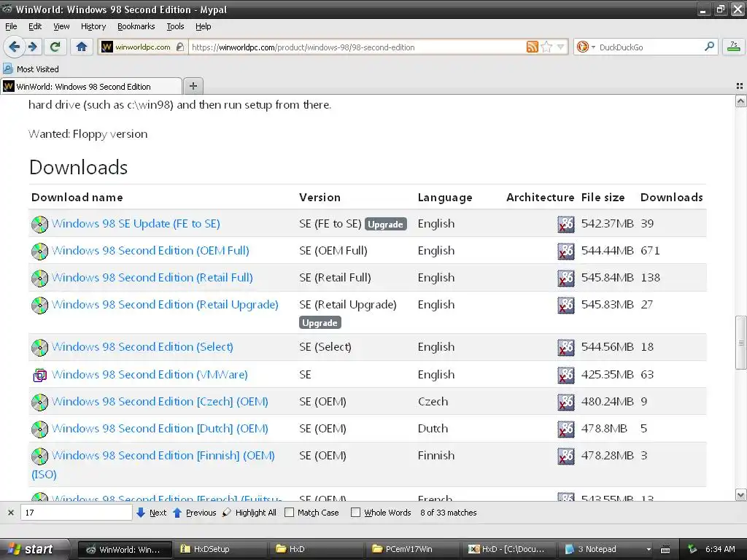The image size is (747, 560).
Task: Click the find bar text field
Action: [x=76, y=513]
